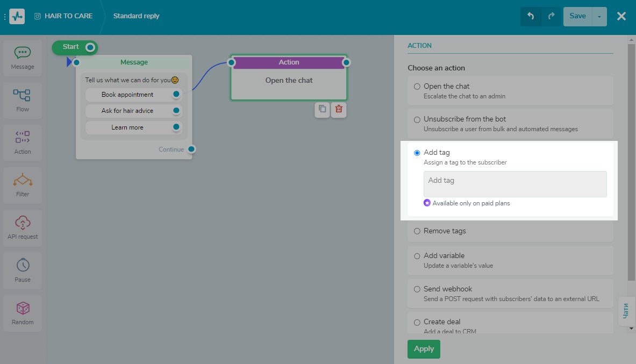Select the Message block icon in sidebar
Viewport: 636px width, 364px height.
(x=23, y=58)
